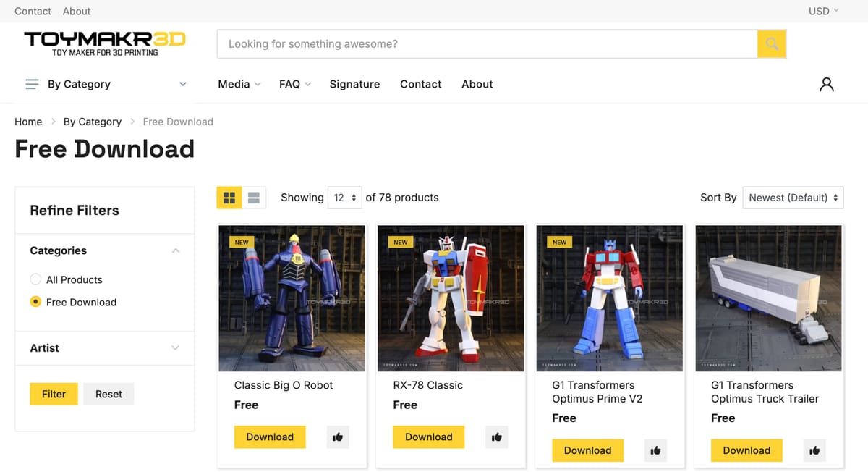Select the Free Download radio option
This screenshot has width=868, height=472.
(x=35, y=302)
